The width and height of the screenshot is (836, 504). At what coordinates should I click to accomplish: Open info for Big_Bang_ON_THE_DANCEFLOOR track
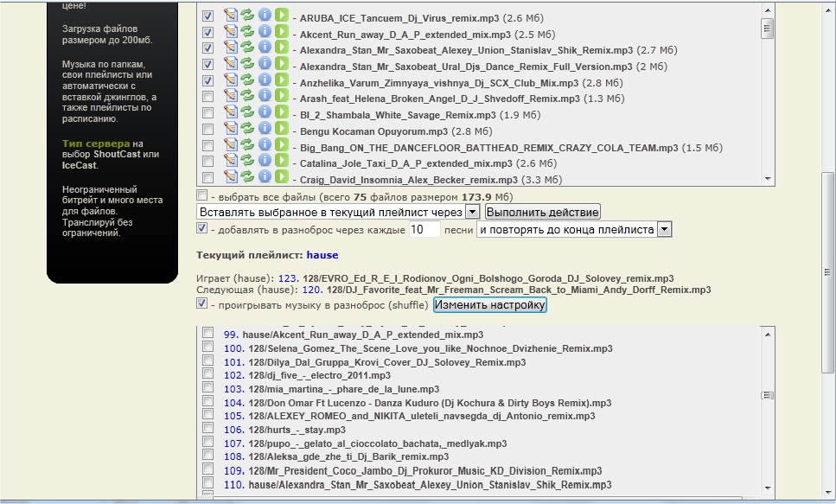(265, 147)
